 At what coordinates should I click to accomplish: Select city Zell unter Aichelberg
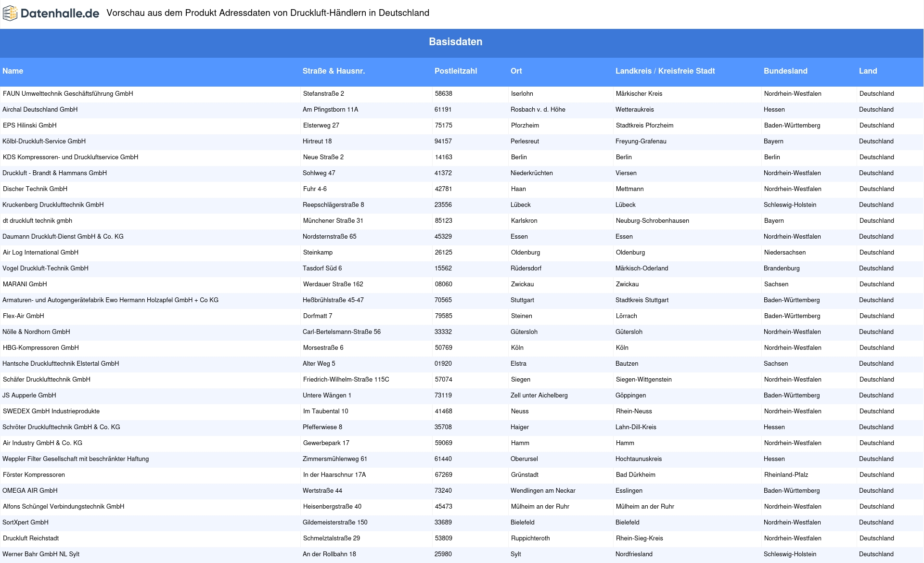539,396
